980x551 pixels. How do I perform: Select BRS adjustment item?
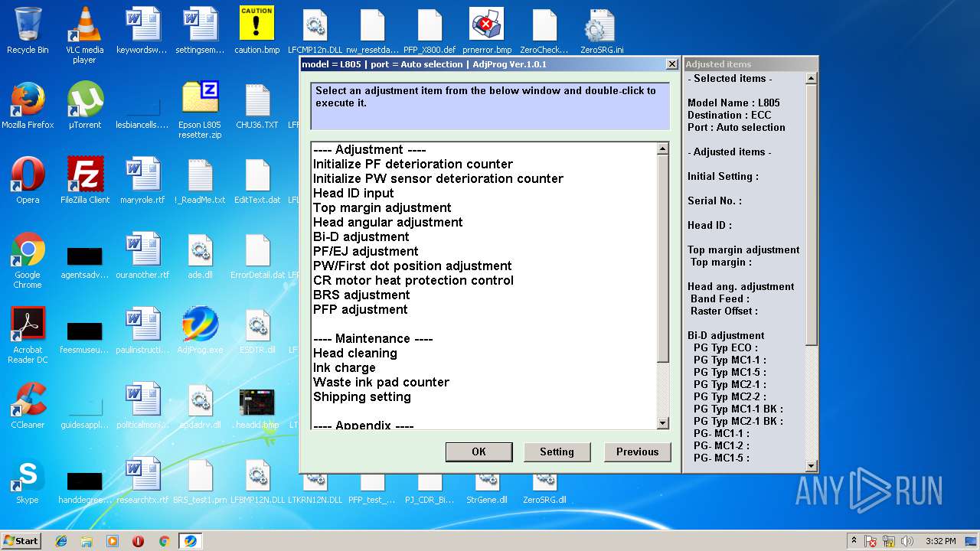pyautogui.click(x=361, y=295)
